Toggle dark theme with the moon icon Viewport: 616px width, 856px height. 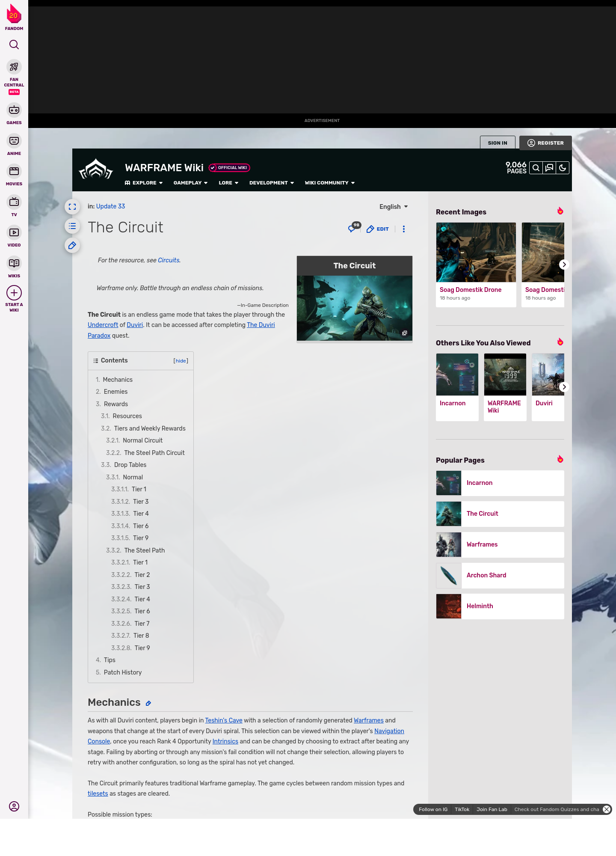pyautogui.click(x=563, y=168)
